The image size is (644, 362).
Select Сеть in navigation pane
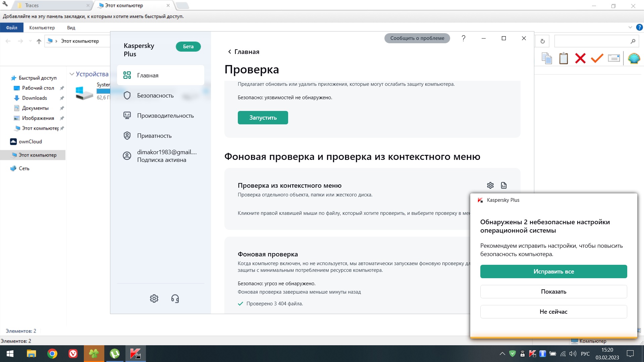[x=20, y=168]
